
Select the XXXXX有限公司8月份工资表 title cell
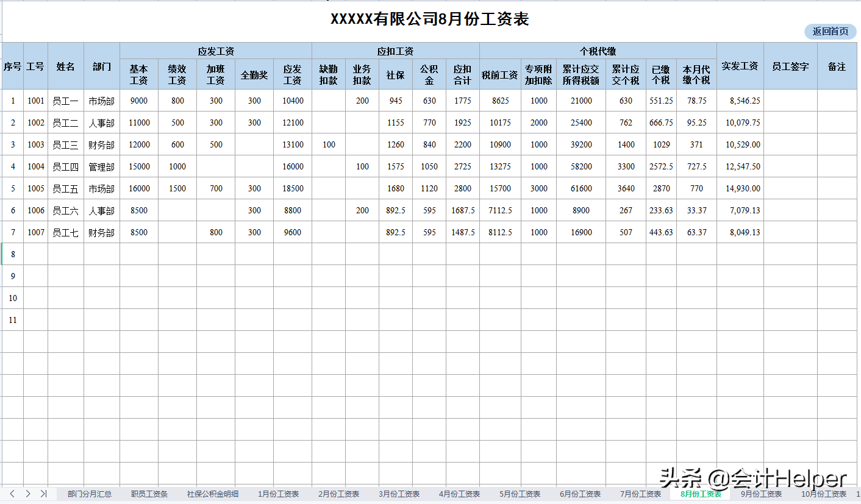(x=429, y=20)
